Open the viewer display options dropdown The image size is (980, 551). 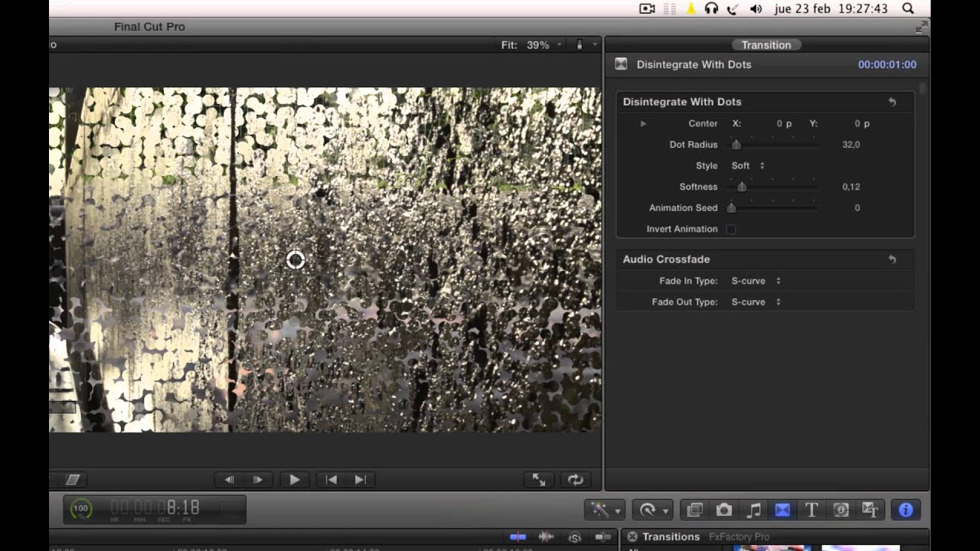[x=586, y=45]
